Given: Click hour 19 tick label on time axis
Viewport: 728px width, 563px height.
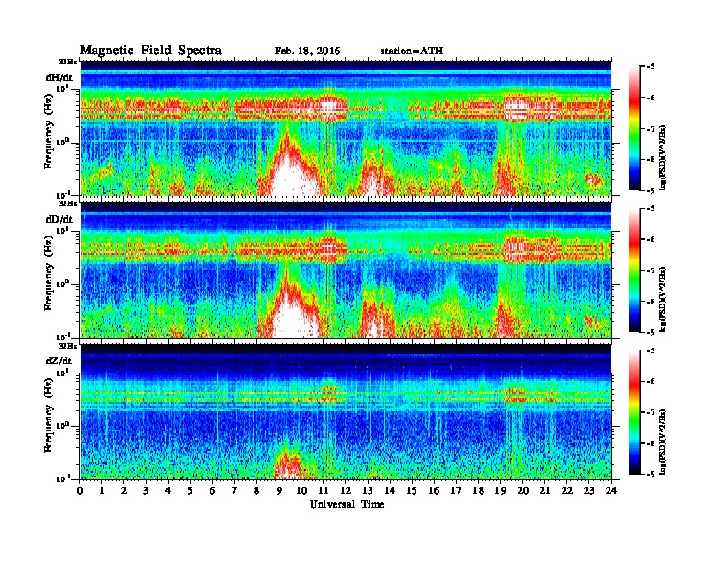Looking at the screenshot, I should (x=500, y=490).
